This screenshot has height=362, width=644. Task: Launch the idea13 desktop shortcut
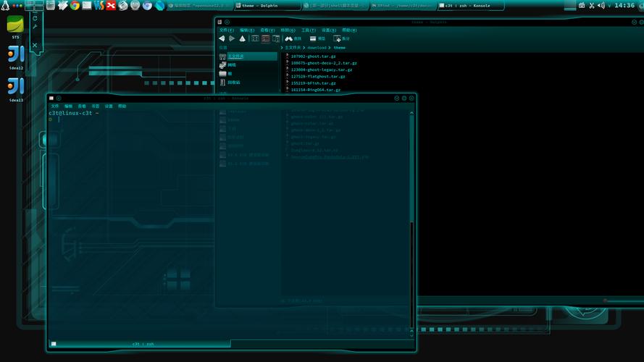pos(15,88)
